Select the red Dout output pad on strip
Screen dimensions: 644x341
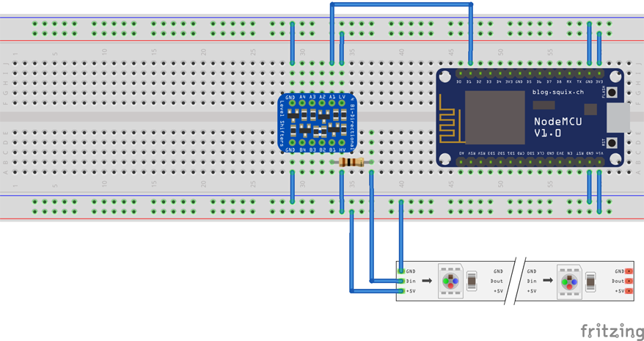(629, 281)
